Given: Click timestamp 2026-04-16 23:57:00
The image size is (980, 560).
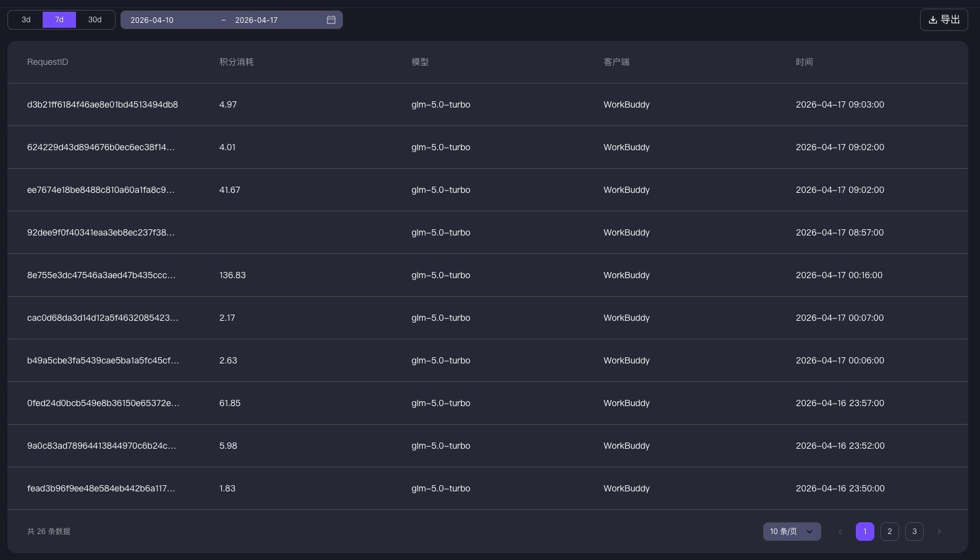Looking at the screenshot, I should tap(840, 403).
